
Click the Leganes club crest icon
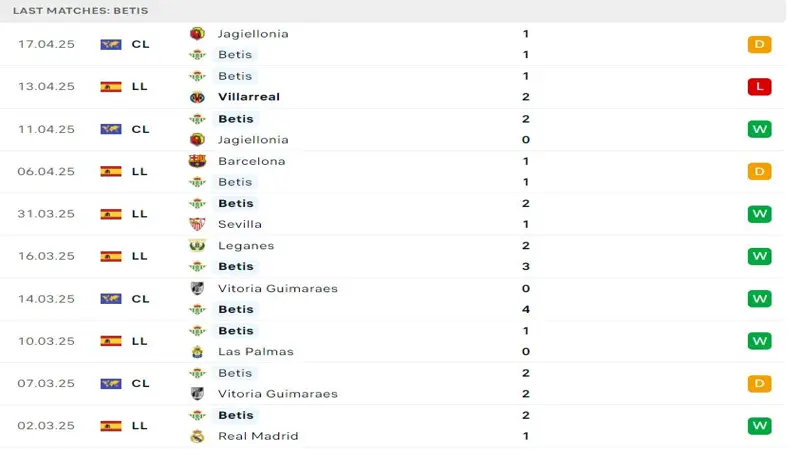pyautogui.click(x=197, y=246)
